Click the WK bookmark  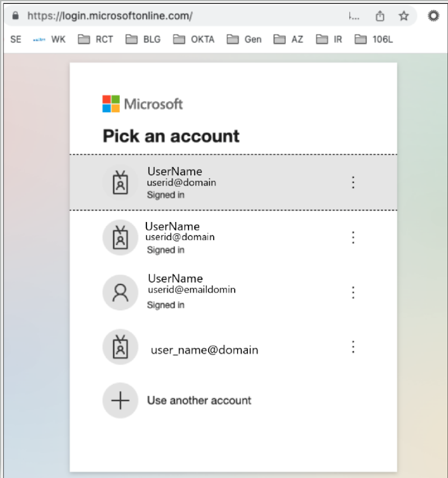pos(50,40)
